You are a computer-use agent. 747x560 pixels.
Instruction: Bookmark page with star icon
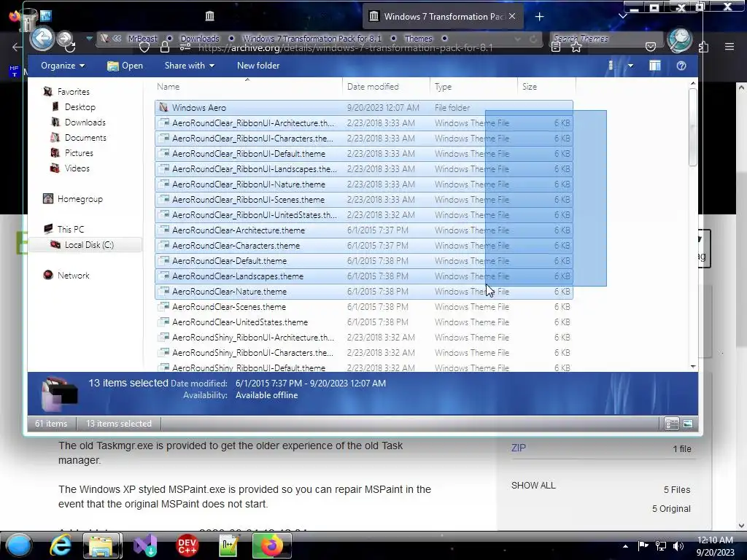(x=576, y=47)
